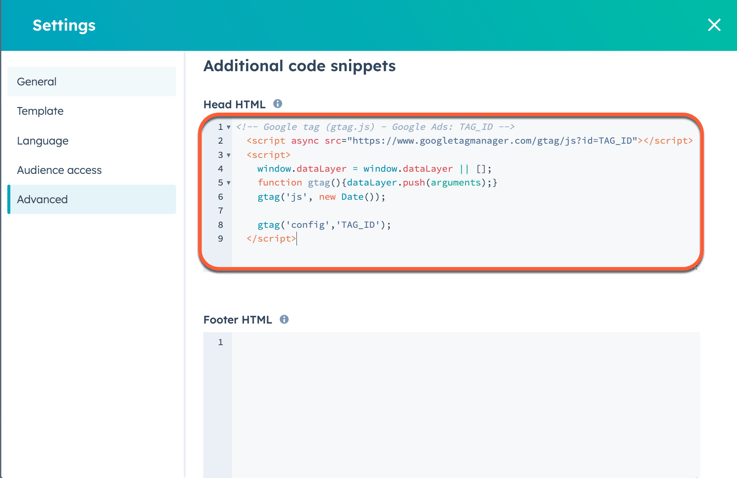This screenshot has width=737, height=478.
Task: Collapse the code fold arrow on line 1
Action: [229, 128]
